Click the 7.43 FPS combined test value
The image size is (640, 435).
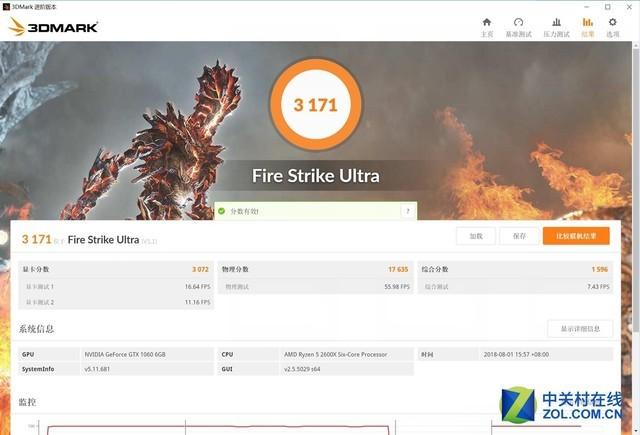[x=598, y=287]
